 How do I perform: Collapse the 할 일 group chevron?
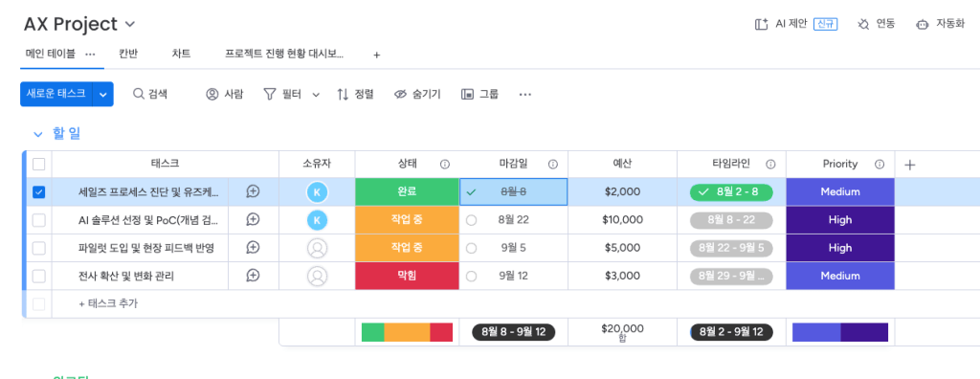pyautogui.click(x=38, y=134)
